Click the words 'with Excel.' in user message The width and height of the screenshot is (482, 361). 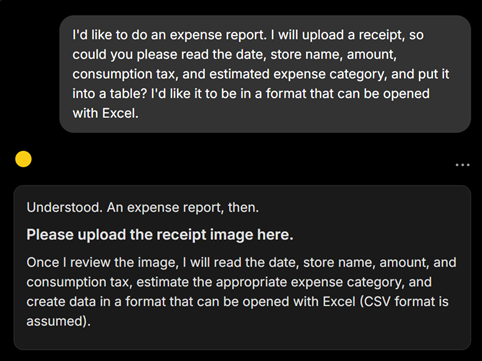(105, 113)
